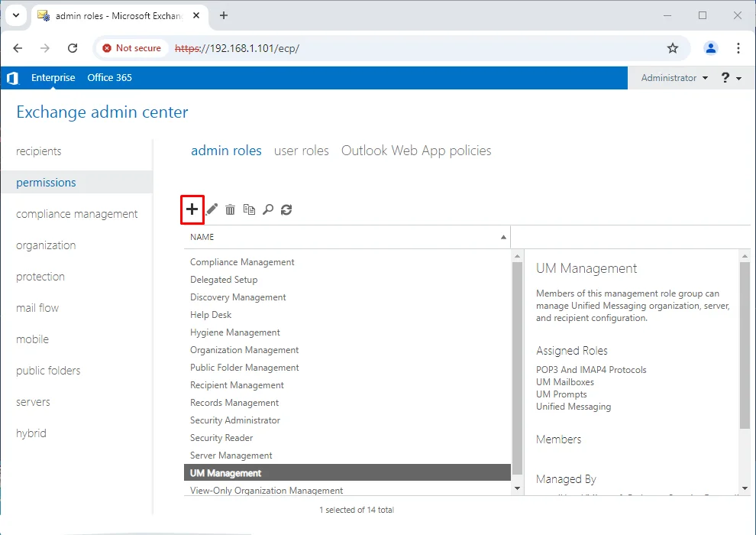Click the Office logo icon
The image size is (756, 535).
point(13,78)
